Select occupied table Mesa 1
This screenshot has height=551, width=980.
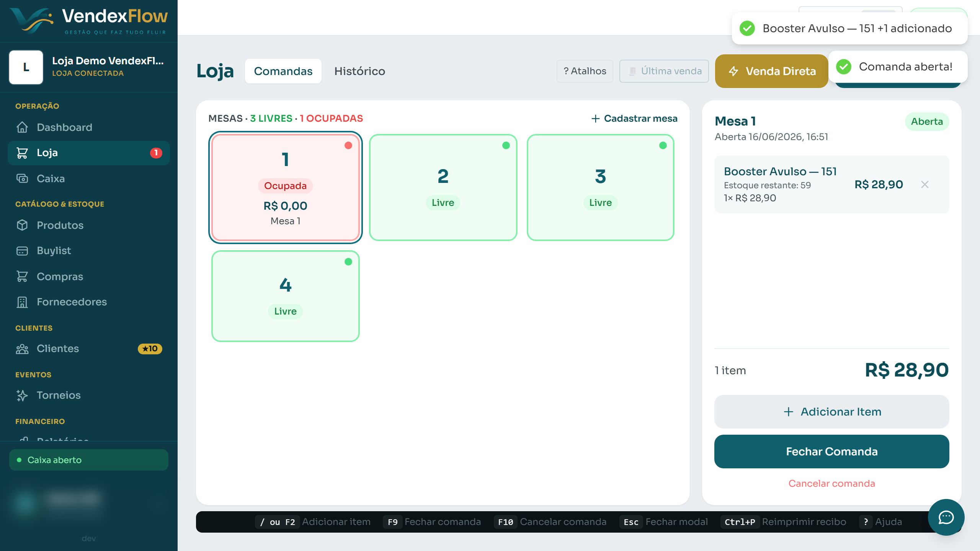point(286,187)
